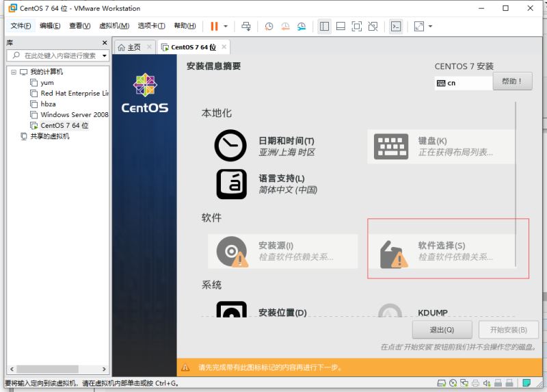Click the 帮助! button

tap(512, 81)
